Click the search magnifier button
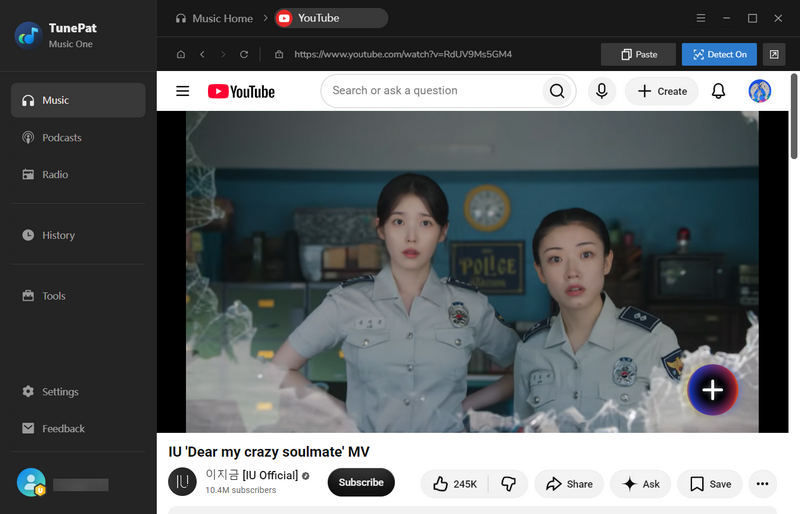800x514 pixels. pos(557,91)
